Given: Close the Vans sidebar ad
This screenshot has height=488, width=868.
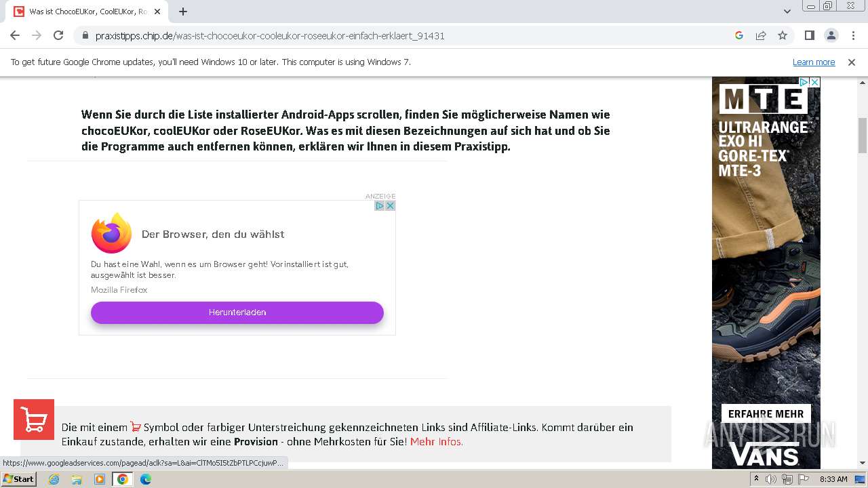Looking at the screenshot, I should pos(814,82).
